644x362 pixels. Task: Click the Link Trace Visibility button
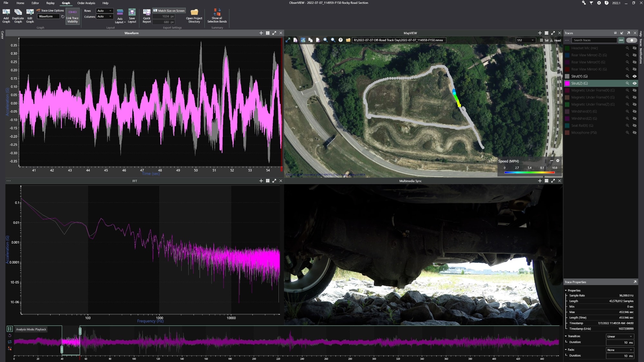[72, 17]
